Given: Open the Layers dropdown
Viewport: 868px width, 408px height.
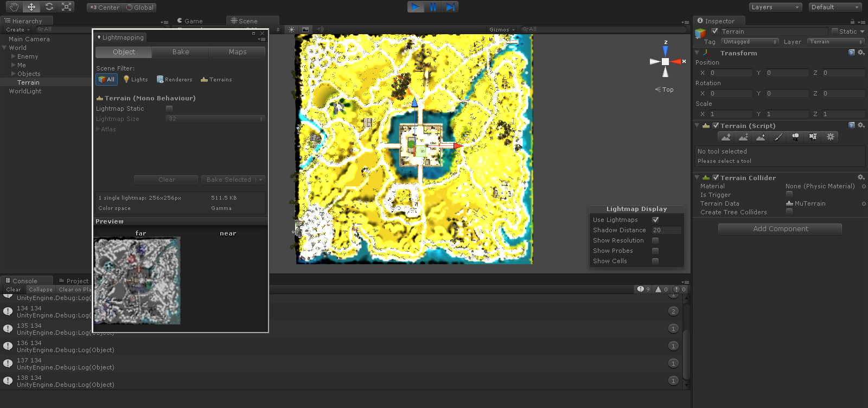Looking at the screenshot, I should [x=775, y=7].
